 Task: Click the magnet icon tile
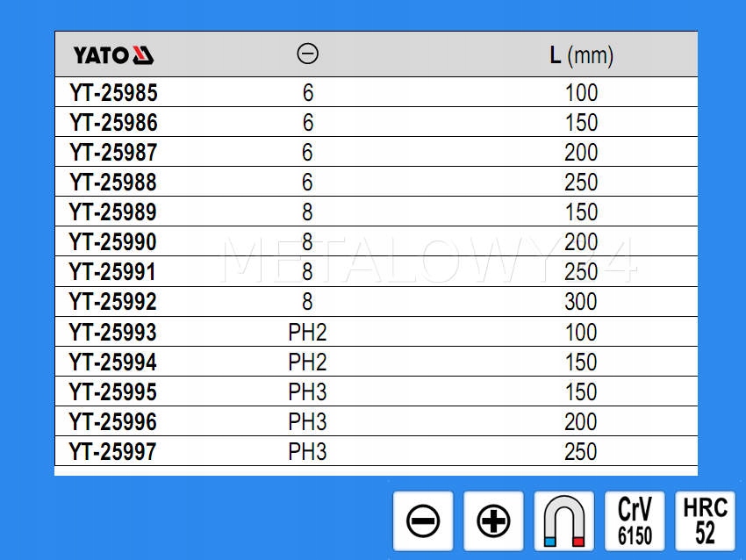pyautogui.click(x=563, y=521)
